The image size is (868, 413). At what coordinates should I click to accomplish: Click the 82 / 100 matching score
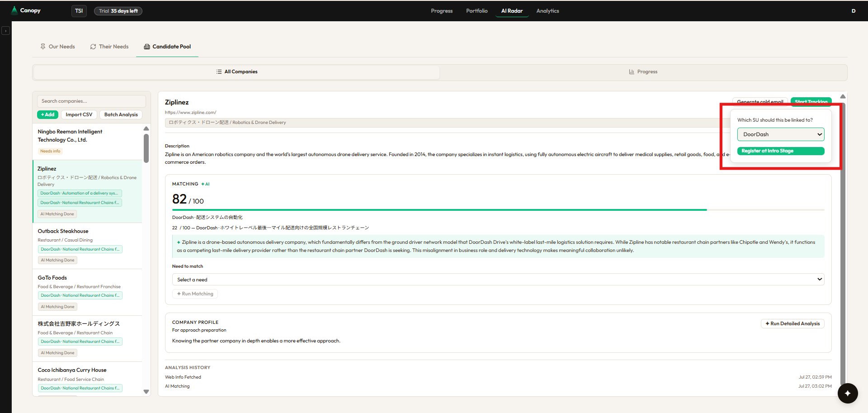tap(188, 199)
